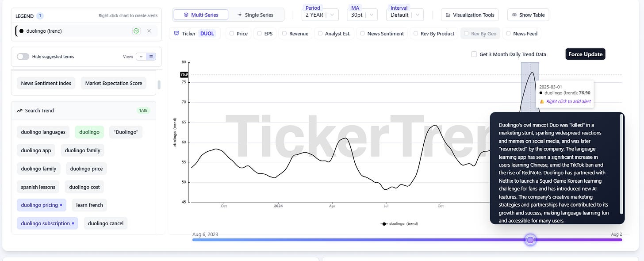
Task: Click the bell icon in chart tooltip
Action: coord(542,101)
